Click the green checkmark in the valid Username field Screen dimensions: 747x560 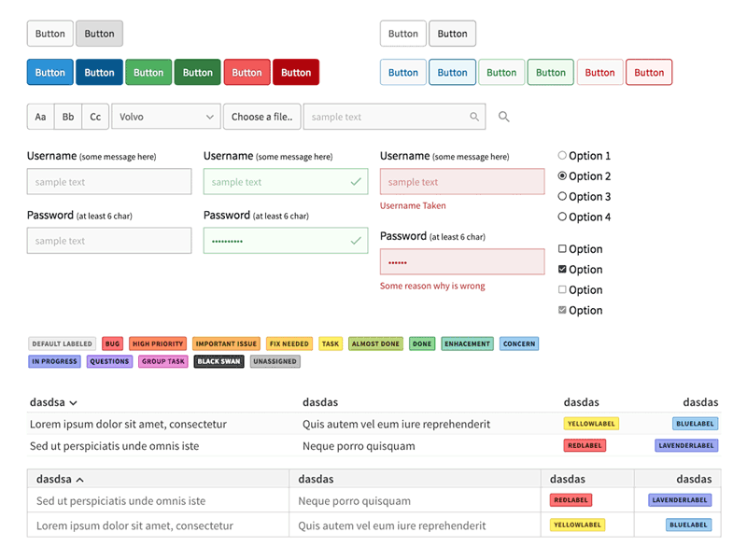[356, 182]
